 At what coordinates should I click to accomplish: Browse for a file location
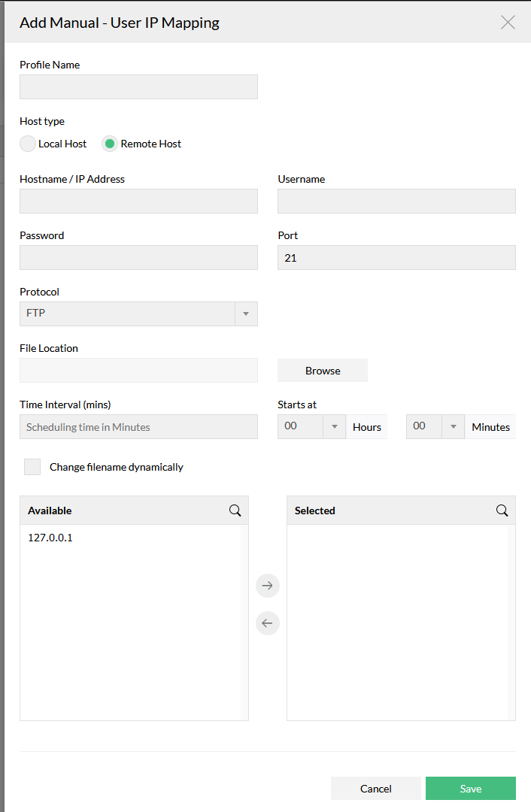click(x=322, y=370)
